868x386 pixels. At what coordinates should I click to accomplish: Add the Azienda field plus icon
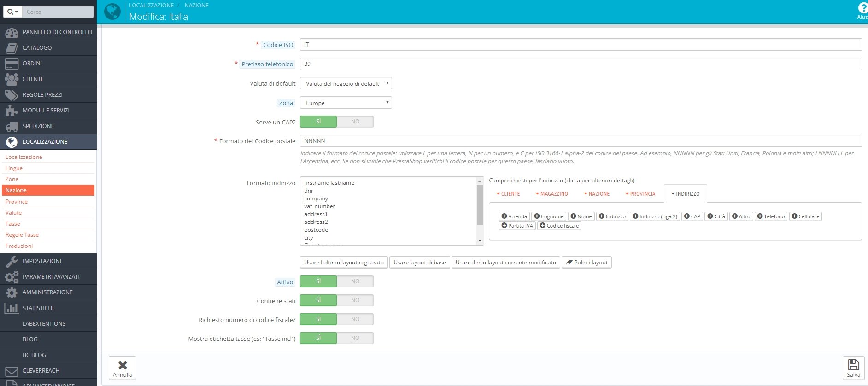click(504, 216)
